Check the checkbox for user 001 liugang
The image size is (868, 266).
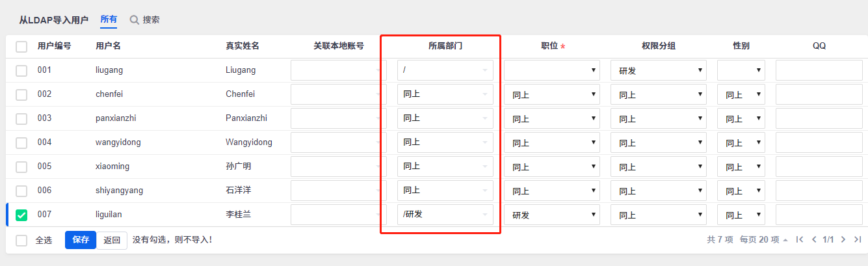tap(21, 70)
